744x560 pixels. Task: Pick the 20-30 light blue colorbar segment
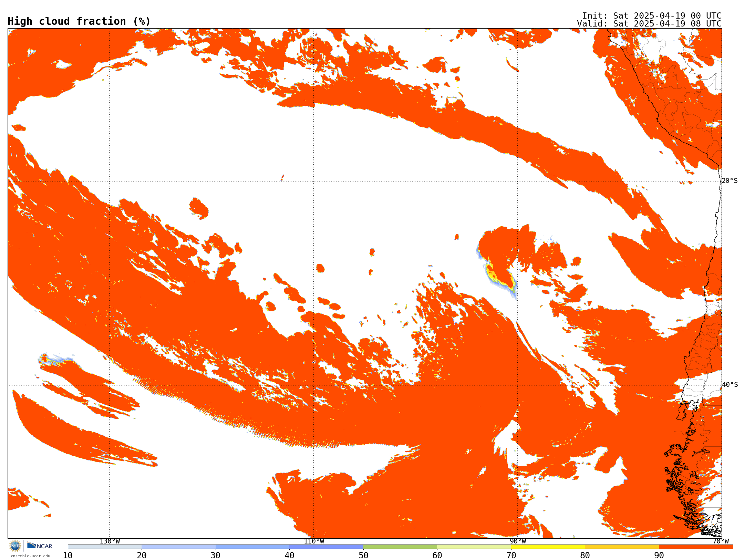(x=178, y=547)
